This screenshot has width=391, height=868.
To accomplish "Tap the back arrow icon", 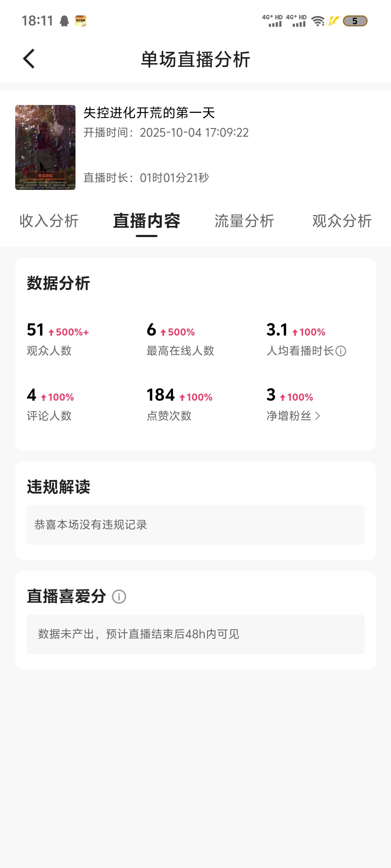I will (x=29, y=59).
